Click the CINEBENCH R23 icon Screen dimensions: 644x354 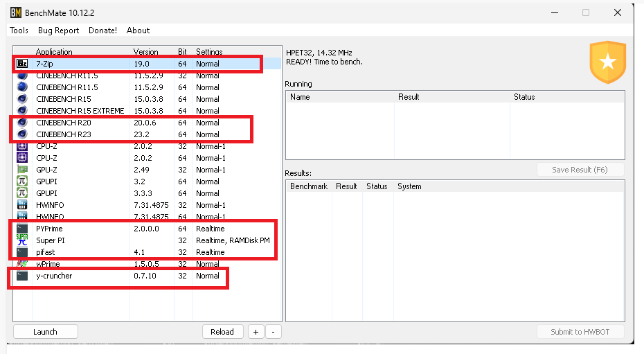tap(22, 134)
